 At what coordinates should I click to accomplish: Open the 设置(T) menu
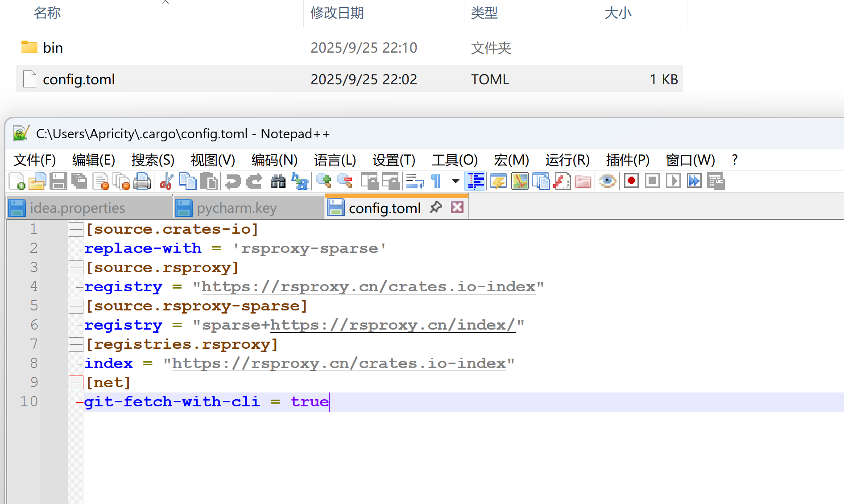(394, 160)
